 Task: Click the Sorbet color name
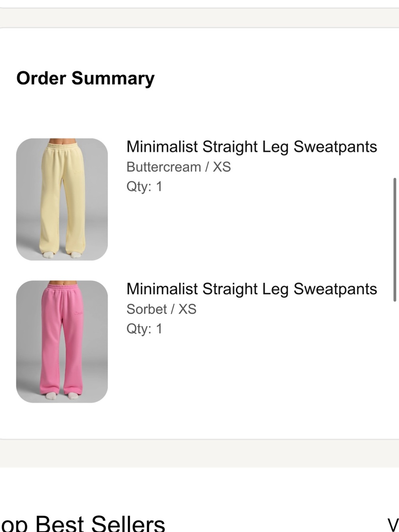146,309
